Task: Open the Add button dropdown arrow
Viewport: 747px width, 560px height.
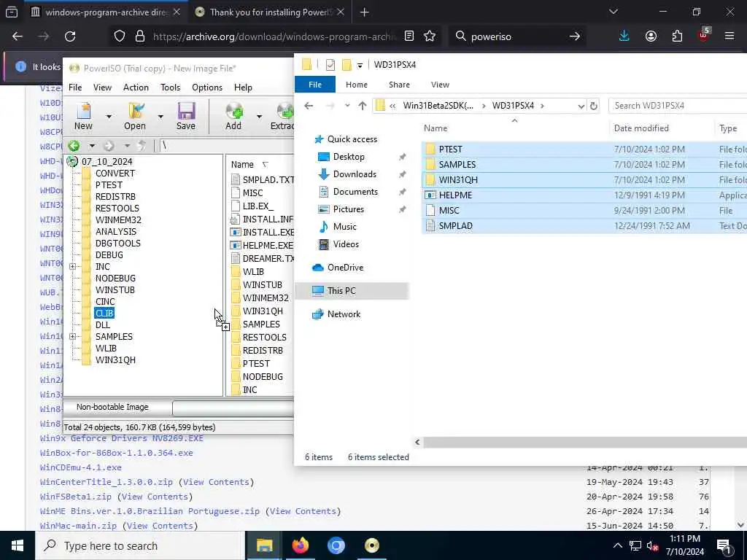Action: point(259,116)
